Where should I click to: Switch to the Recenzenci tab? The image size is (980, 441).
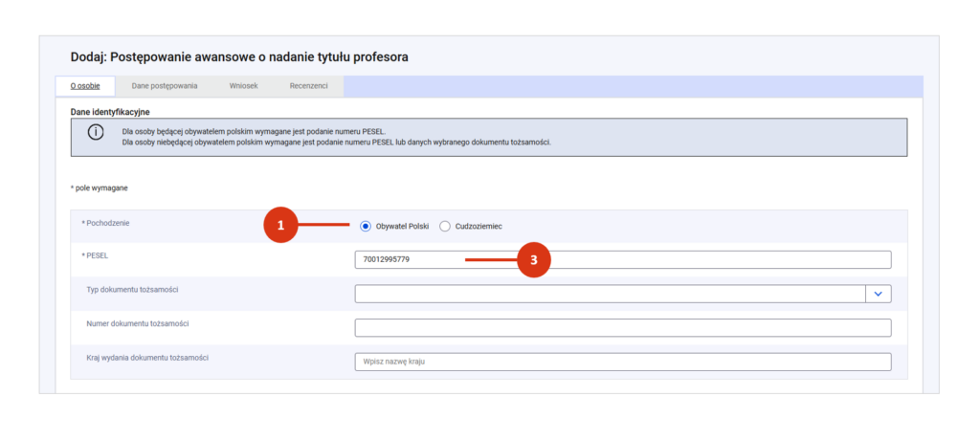pyautogui.click(x=308, y=86)
